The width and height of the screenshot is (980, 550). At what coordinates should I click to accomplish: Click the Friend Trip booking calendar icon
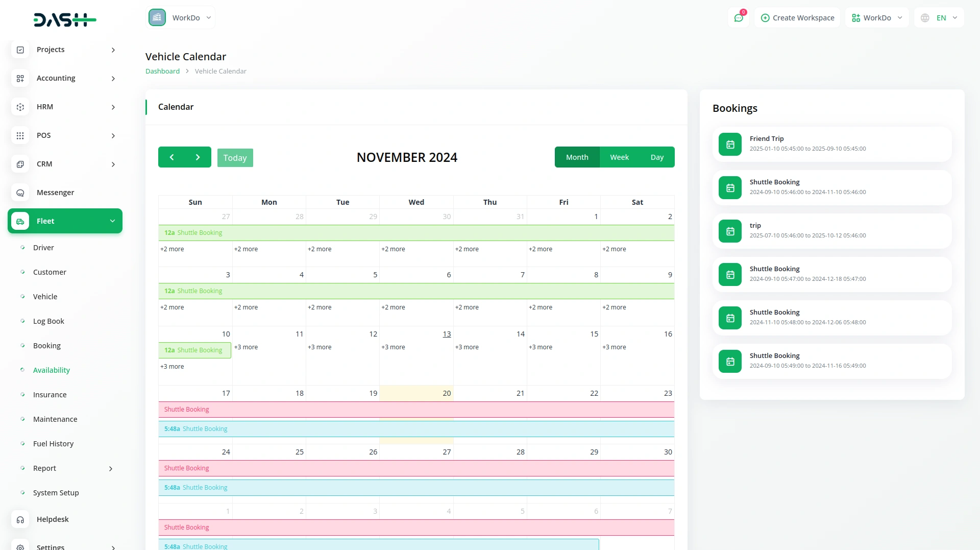point(730,145)
